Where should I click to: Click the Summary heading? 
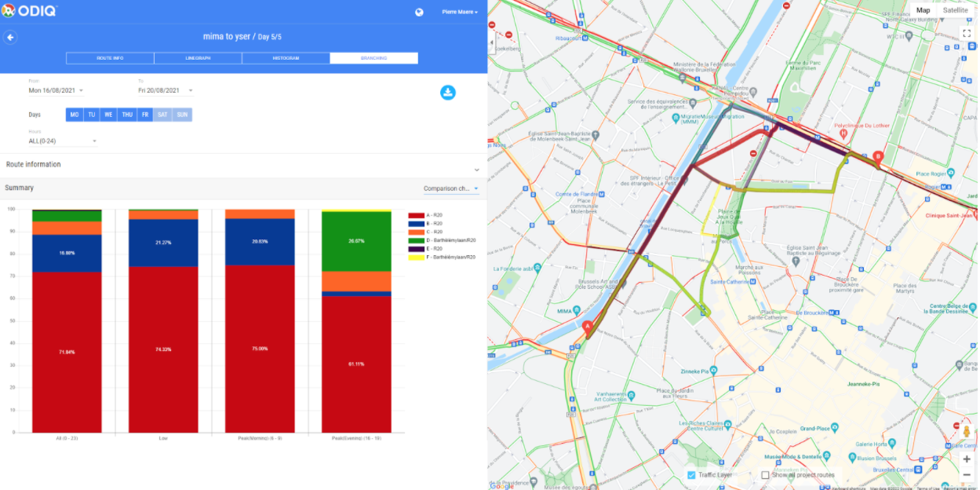click(19, 188)
